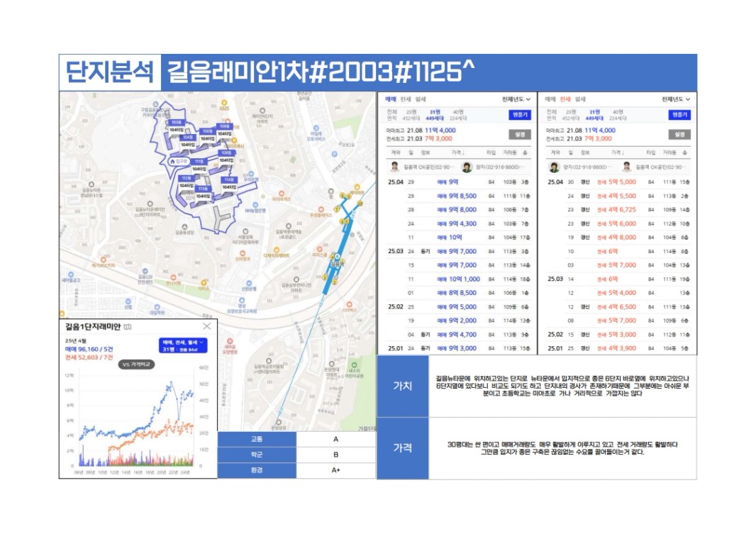Click the NH농협은행 bank marker
Screen dimensions: 756x534
pos(255,206)
